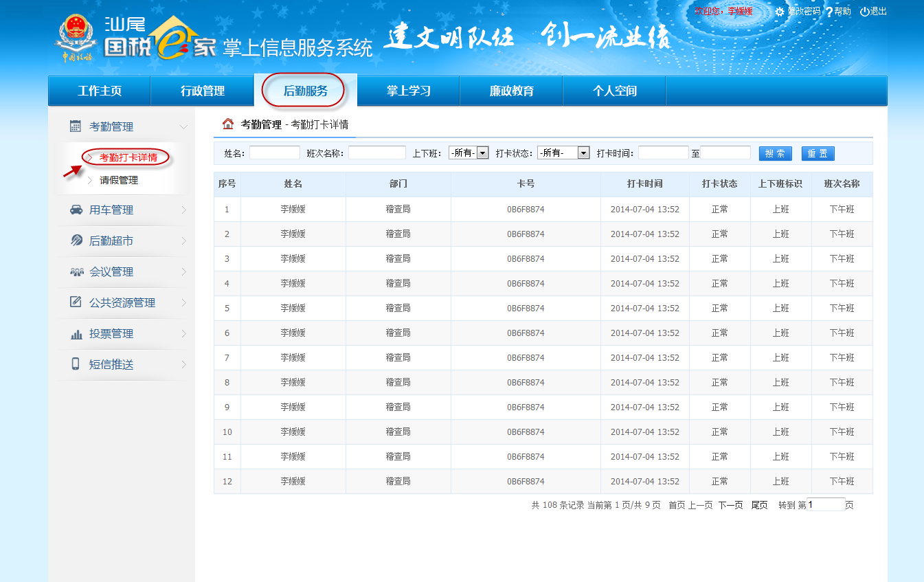Click the 修改密码 link
This screenshot has height=582, width=924.
804,12
